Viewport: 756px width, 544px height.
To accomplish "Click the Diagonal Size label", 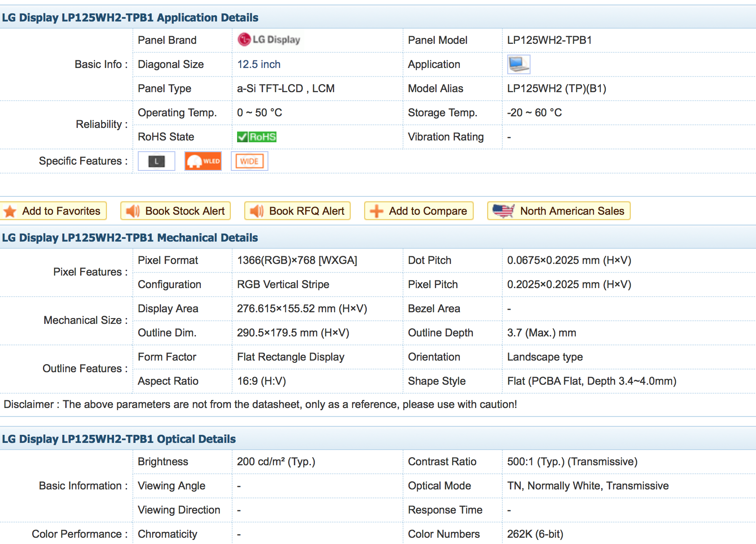I will [170, 64].
